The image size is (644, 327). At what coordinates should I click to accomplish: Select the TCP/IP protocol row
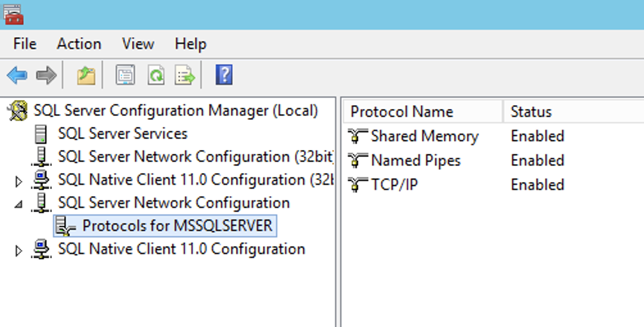pos(394,185)
